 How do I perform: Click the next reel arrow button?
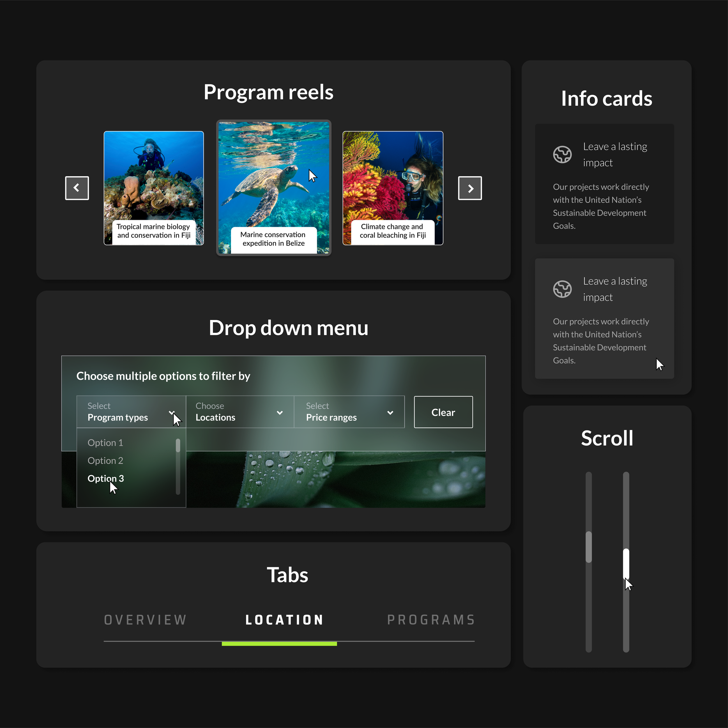(x=469, y=188)
